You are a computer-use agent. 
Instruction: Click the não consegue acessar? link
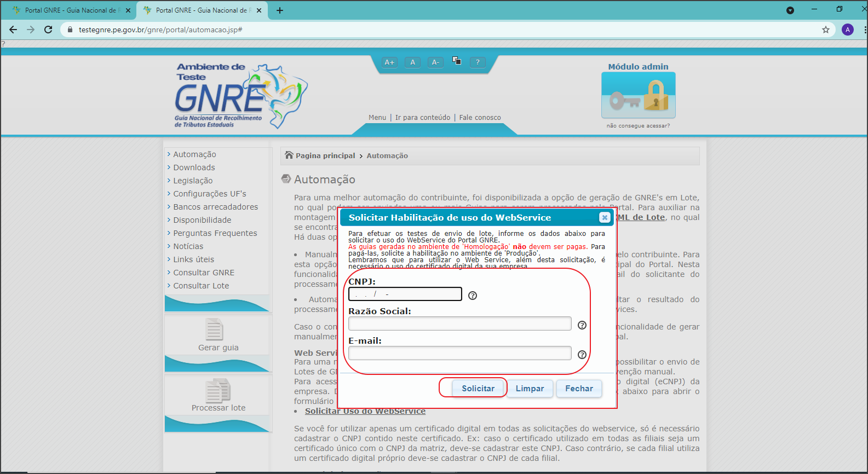click(638, 126)
